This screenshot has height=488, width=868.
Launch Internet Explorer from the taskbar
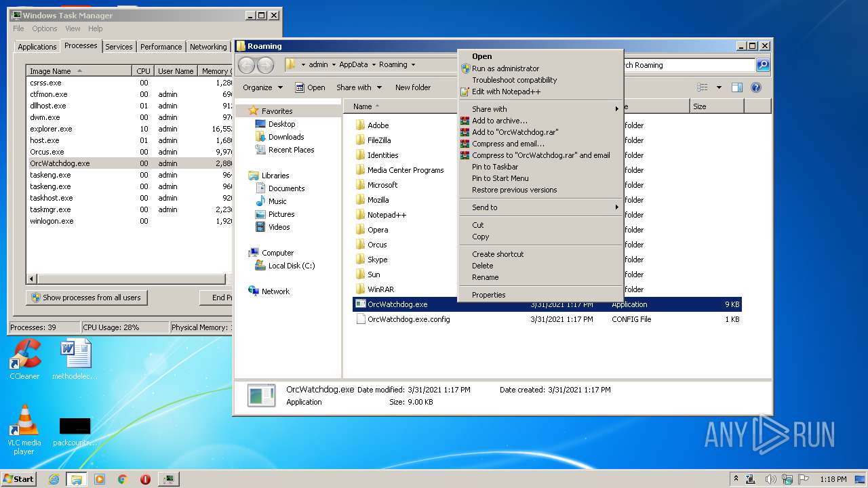54,479
